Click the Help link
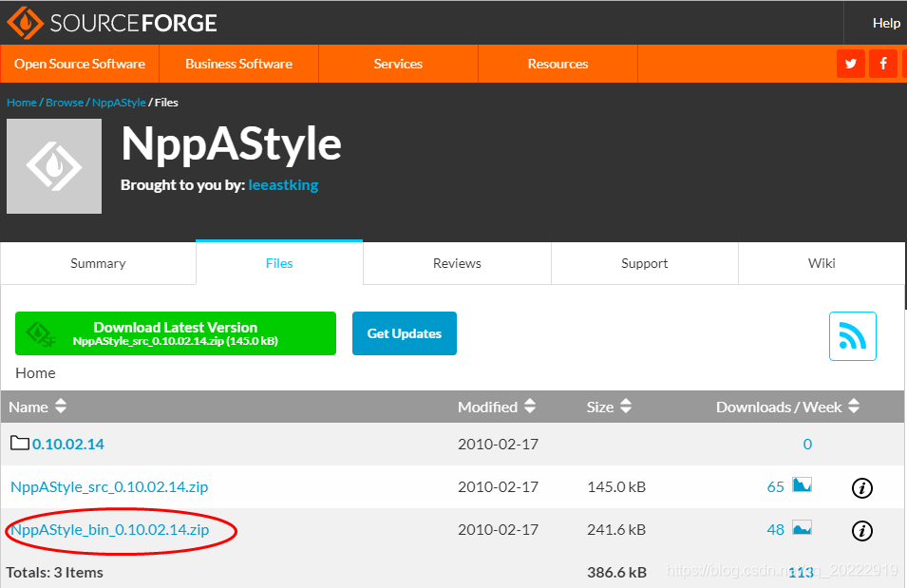Viewport: 907px width, 588px height. coord(886,23)
